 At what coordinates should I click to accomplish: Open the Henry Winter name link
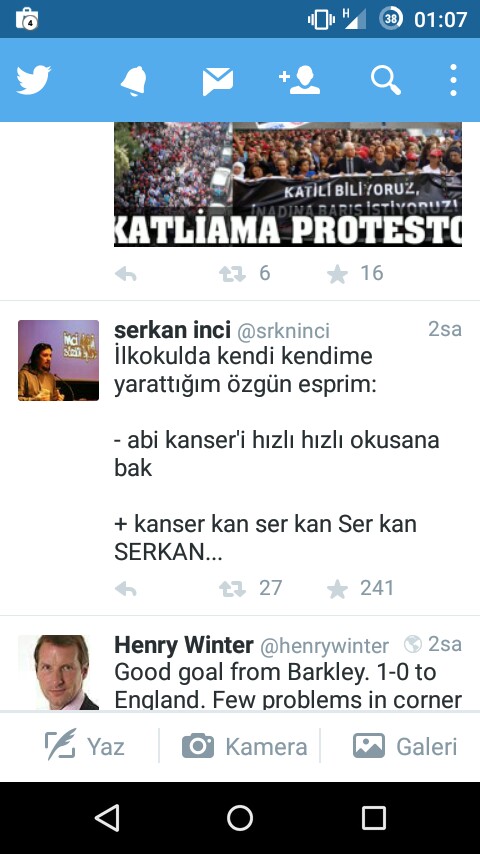184,645
